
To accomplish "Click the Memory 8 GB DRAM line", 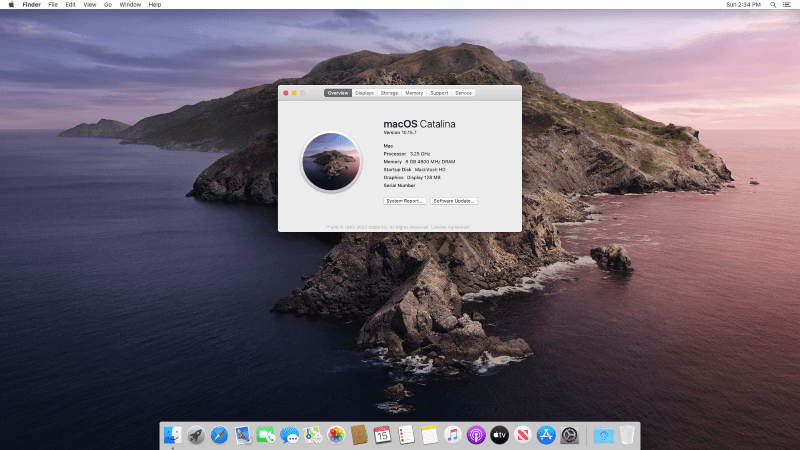I will point(419,162).
